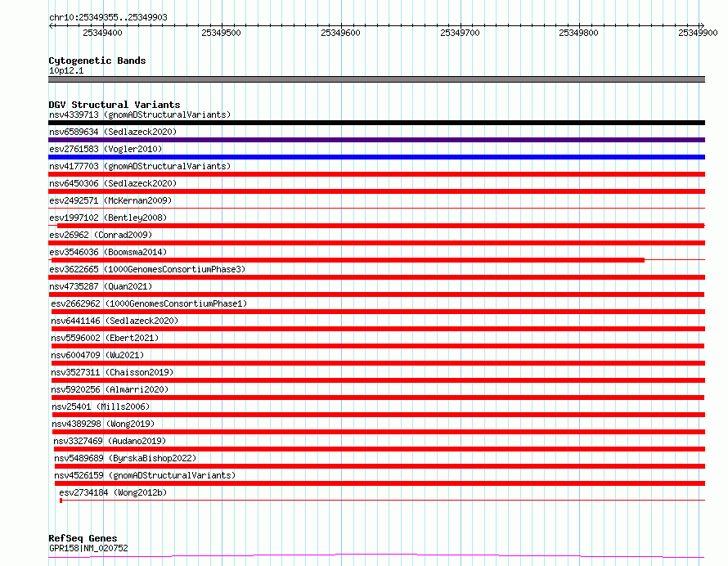The height and width of the screenshot is (566, 728).
Task: Select esv2734184 (Wong2012b) label
Action: 113,492
